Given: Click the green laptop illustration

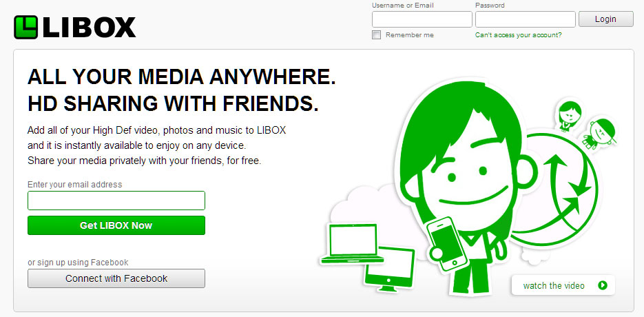Looking at the screenshot, I should [x=353, y=244].
